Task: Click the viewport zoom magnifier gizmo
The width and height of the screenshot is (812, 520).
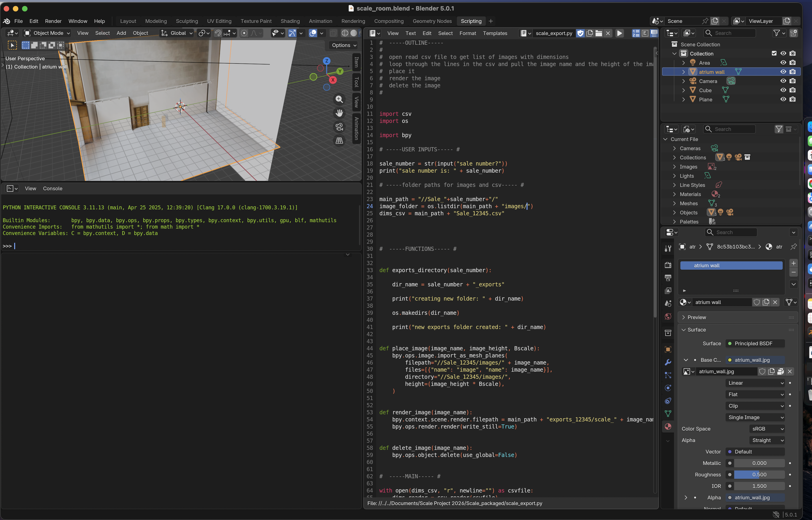Action: tap(339, 99)
